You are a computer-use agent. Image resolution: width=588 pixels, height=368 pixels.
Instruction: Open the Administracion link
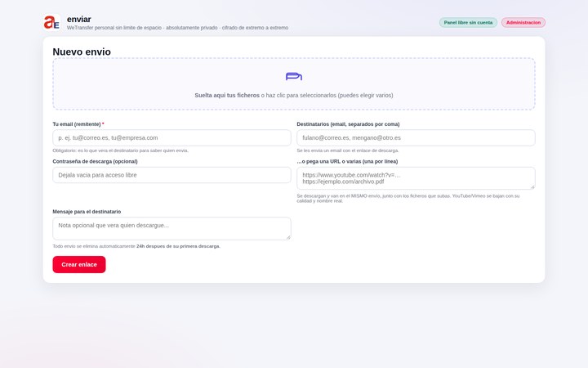tap(523, 23)
